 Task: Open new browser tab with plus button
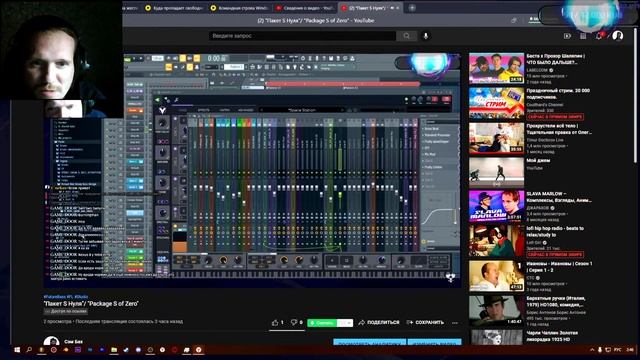[x=412, y=8]
